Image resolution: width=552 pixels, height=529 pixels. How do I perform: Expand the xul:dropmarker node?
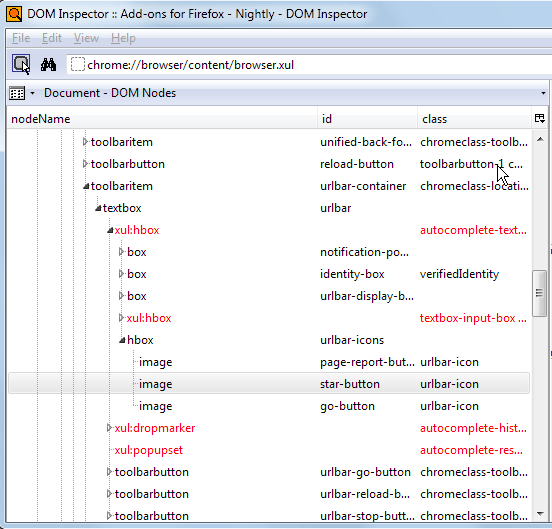[x=109, y=428]
